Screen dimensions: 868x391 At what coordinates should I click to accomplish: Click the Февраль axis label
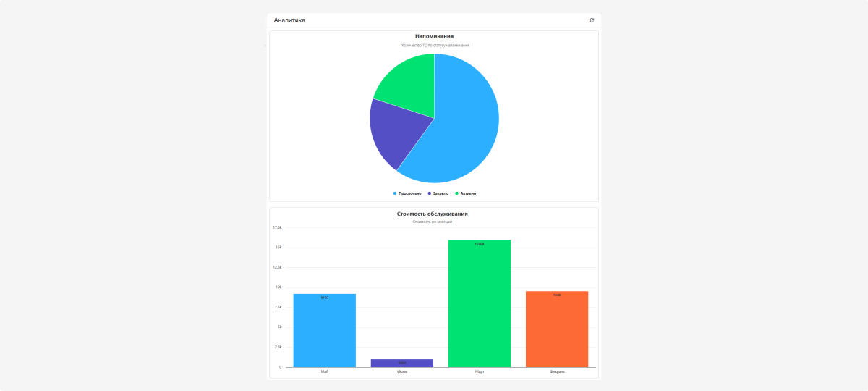click(x=557, y=371)
